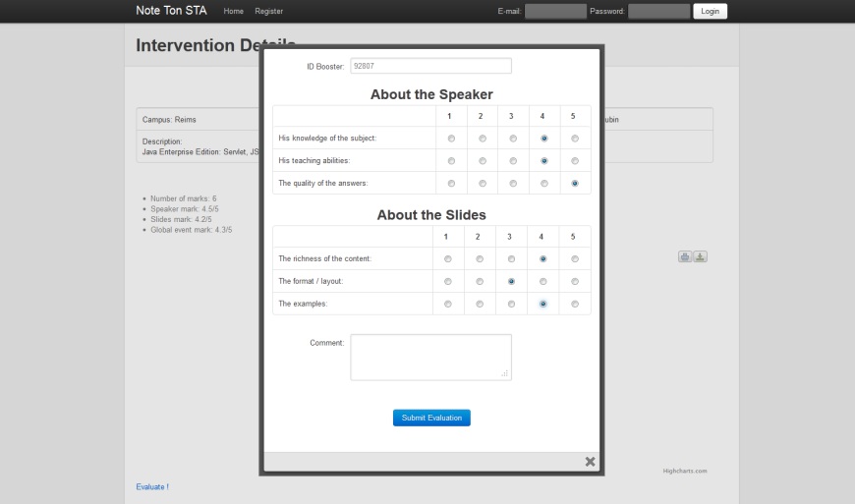
Task: Rate richness of the content as 1
Action: (x=448, y=258)
